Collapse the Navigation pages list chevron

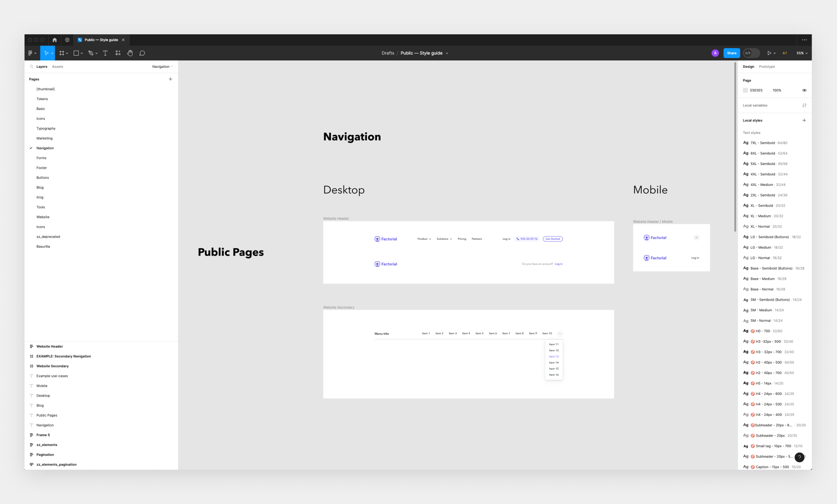coord(172,67)
